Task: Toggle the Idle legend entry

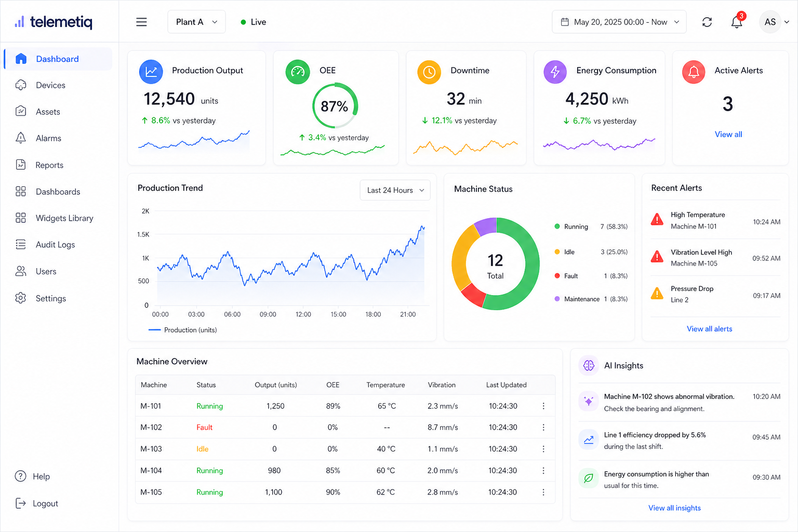Action: coord(591,252)
